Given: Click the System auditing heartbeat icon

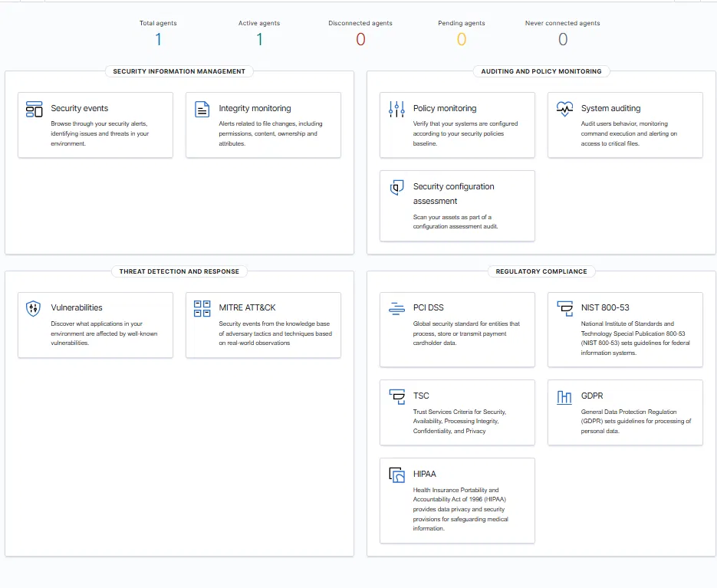Looking at the screenshot, I should click(564, 109).
